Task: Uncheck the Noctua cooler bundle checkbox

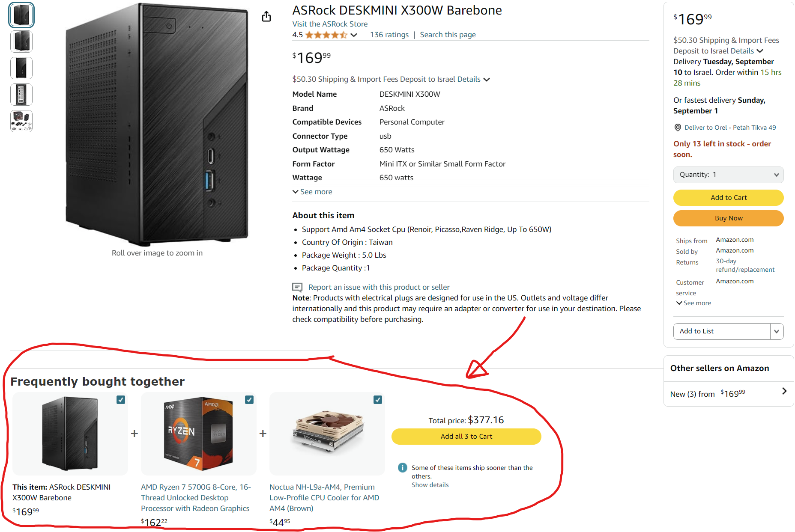Action: [378, 400]
